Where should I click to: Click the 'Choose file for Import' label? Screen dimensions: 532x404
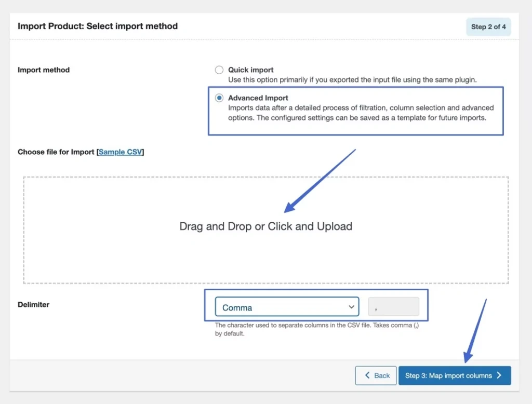pyautogui.click(x=56, y=152)
